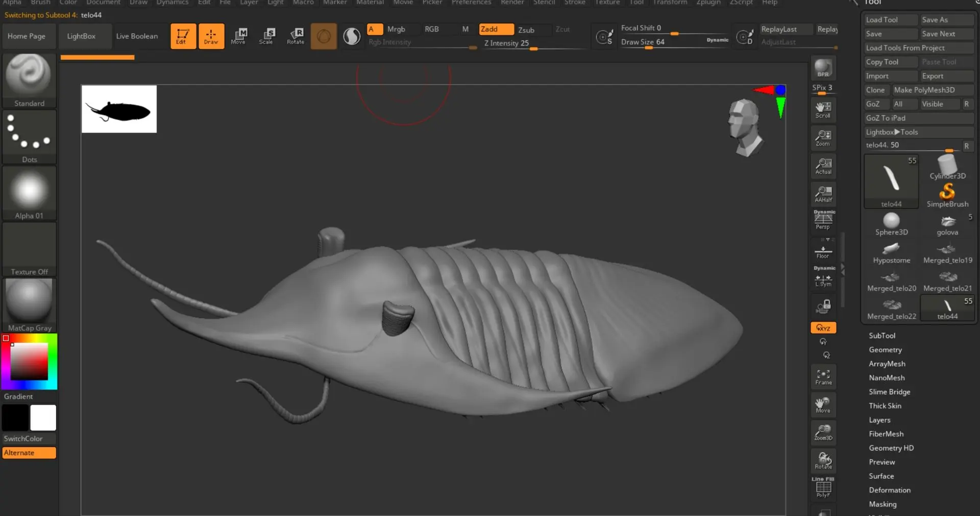This screenshot has height=516, width=980.
Task: Activate the Draw mode icon
Action: point(211,36)
